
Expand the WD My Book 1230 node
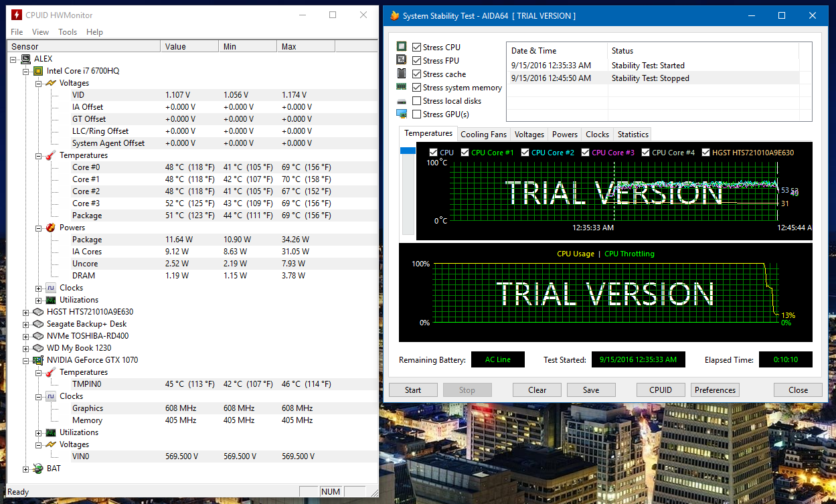[26, 348]
